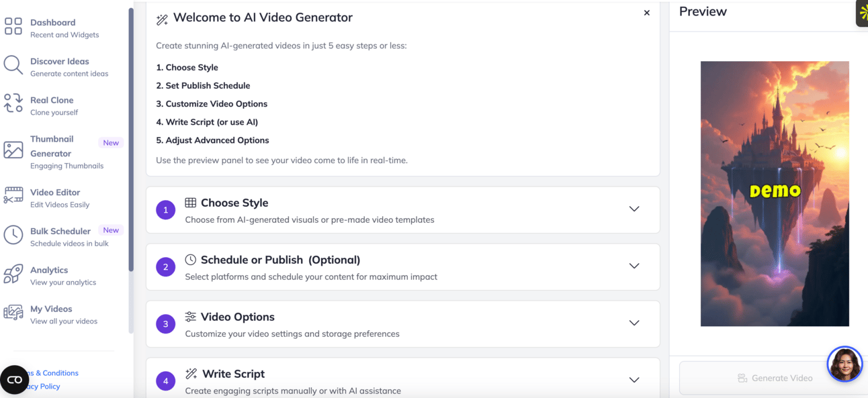Click the Video Options heading text
The height and width of the screenshot is (398, 868).
238,317
